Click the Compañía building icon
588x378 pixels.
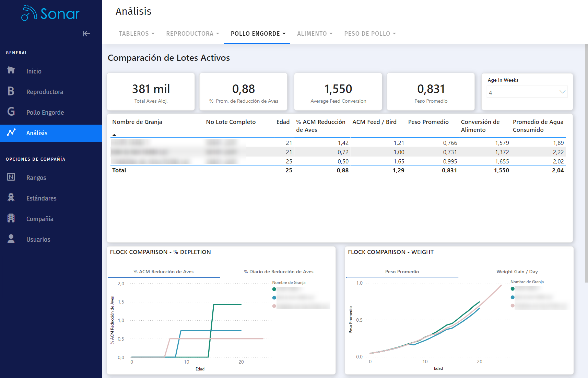(11, 218)
